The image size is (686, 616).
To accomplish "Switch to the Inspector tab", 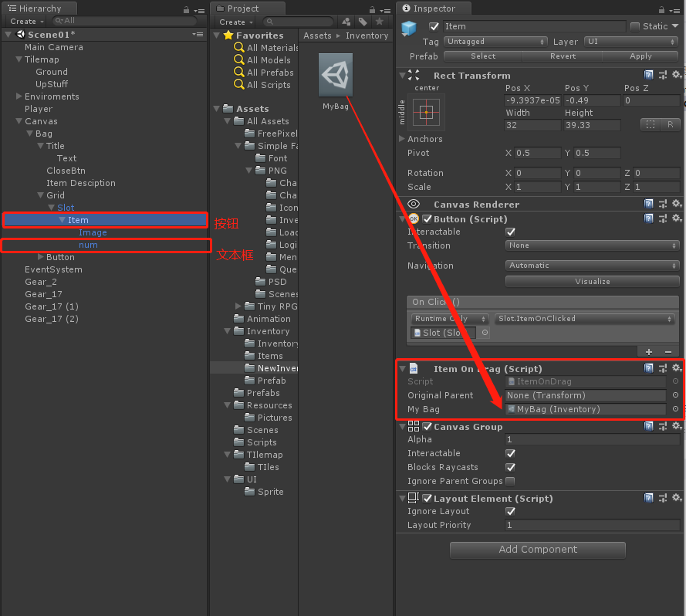I will [x=433, y=8].
